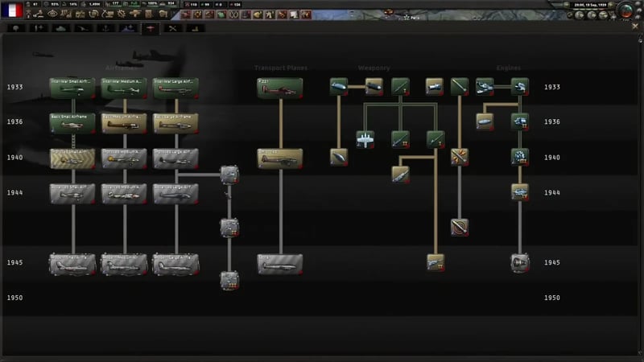
Task: Click the helmet icon in top toolbar
Action: pos(163,14)
